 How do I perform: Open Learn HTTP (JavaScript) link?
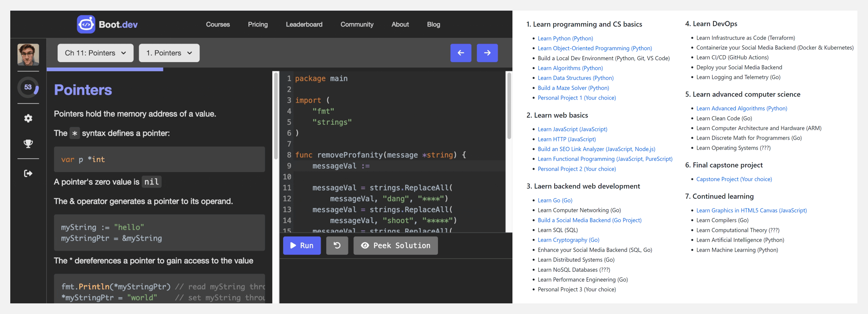[x=567, y=139]
